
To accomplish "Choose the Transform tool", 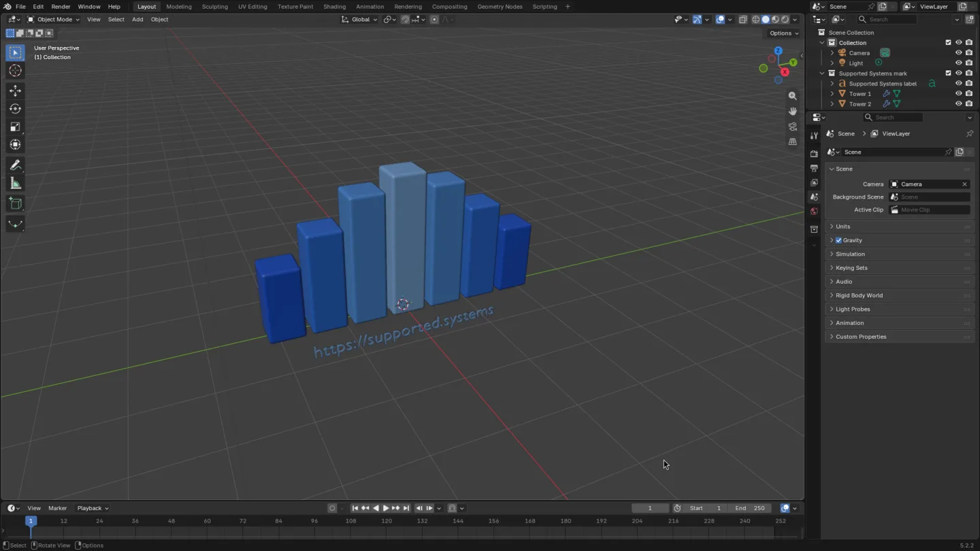I will pyautogui.click(x=15, y=144).
